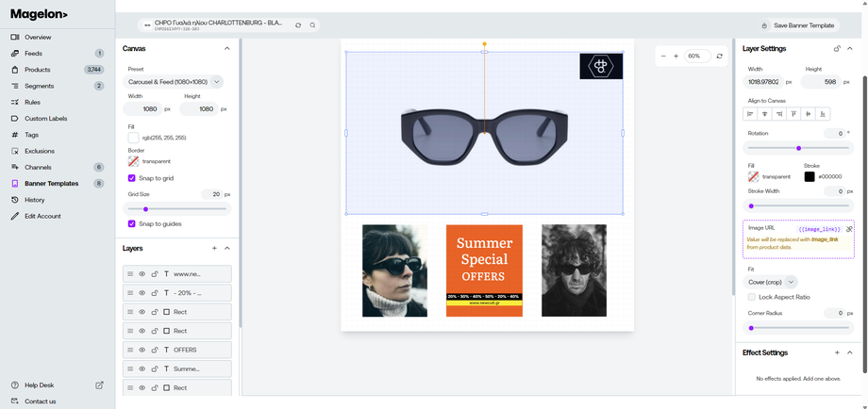Refresh the selected preview product
The width and height of the screenshot is (868, 409).
coord(298,25)
